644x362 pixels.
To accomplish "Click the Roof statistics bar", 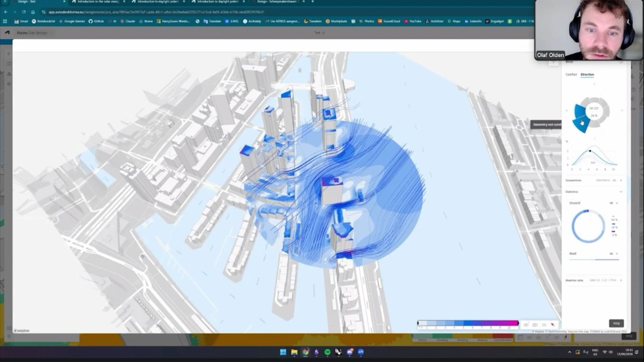I will pos(594,260).
